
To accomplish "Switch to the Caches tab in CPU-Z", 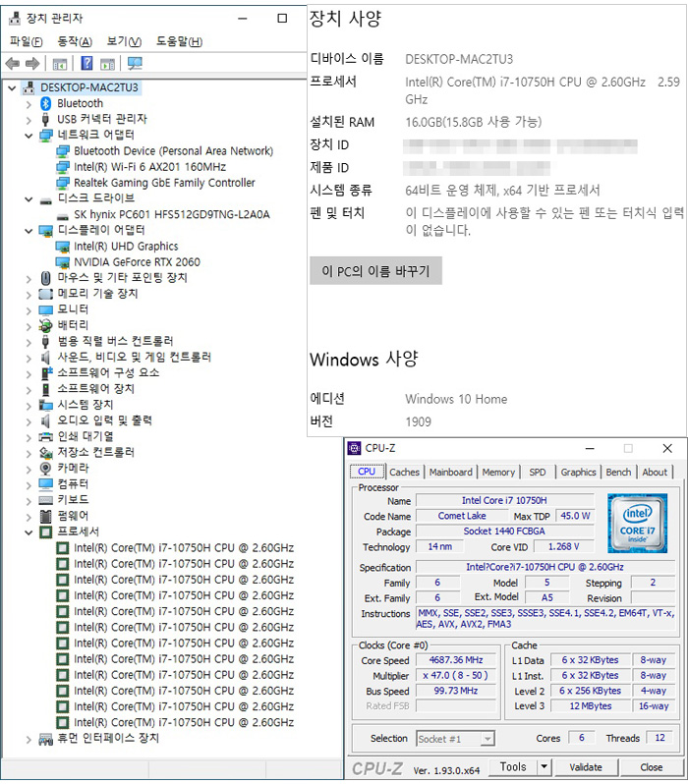I will point(404,472).
